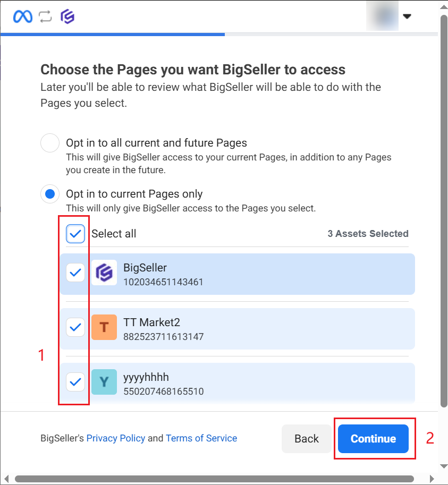Open BigSeller's Privacy Policy link
448x485 pixels.
(x=116, y=438)
